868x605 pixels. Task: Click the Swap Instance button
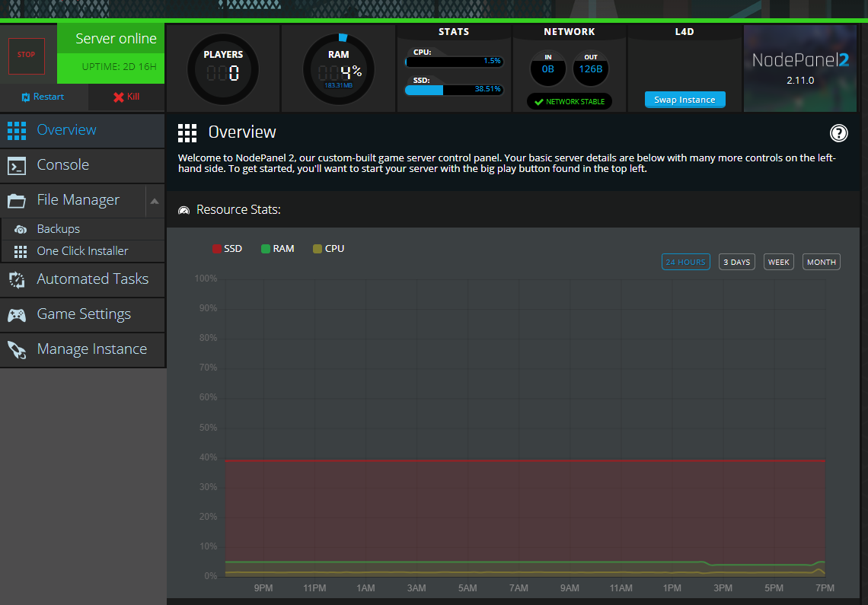[x=685, y=99]
